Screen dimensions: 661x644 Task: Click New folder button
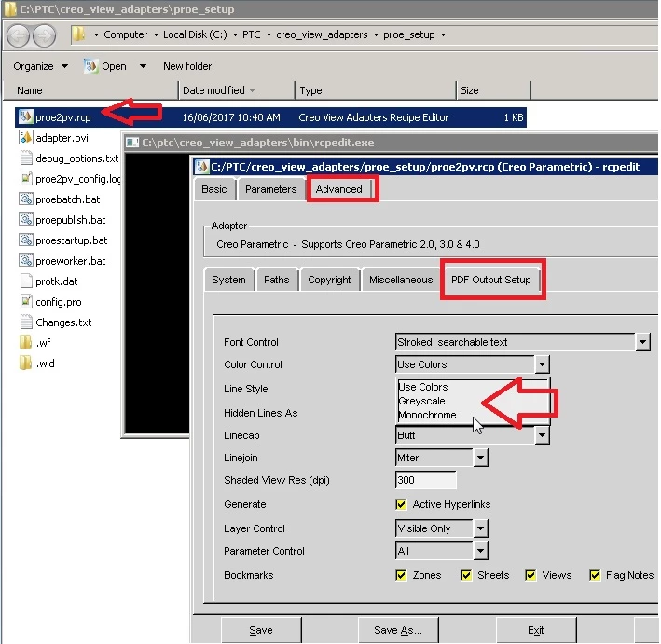(x=187, y=66)
